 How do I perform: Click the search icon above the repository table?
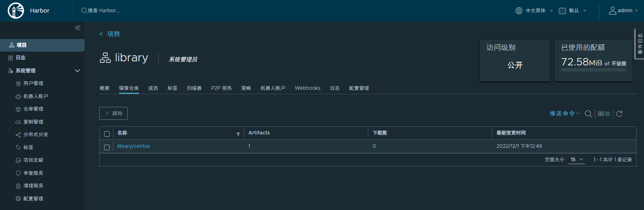588,114
